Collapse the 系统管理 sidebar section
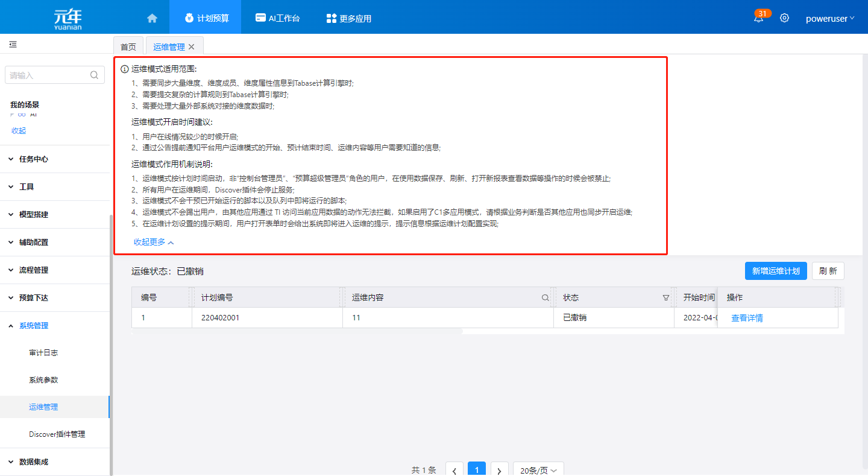The image size is (868, 476). 34,326
